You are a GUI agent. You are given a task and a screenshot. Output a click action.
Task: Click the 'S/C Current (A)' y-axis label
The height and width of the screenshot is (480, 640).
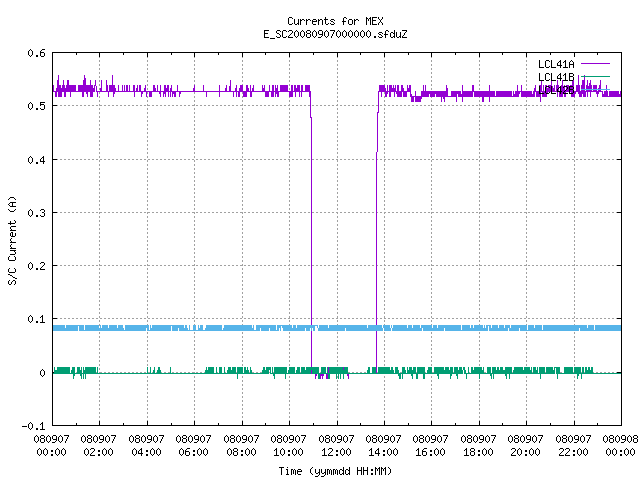pos(13,241)
